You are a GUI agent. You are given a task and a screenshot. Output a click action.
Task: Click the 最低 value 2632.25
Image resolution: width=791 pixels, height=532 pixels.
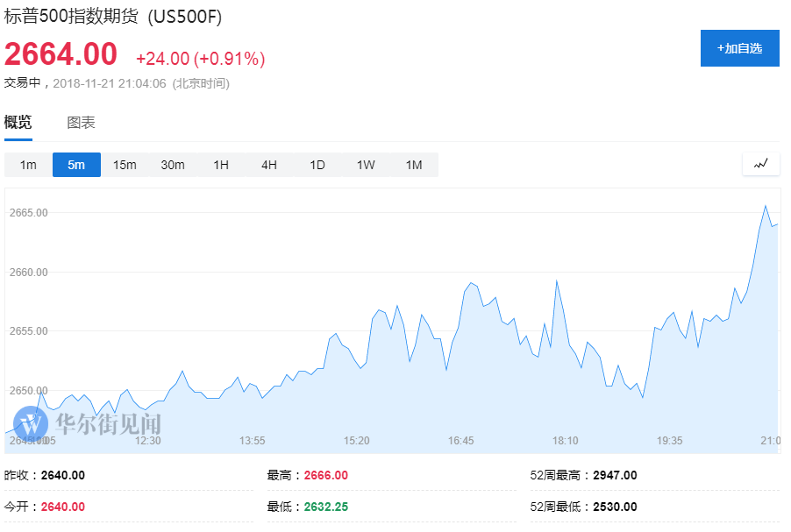325,507
